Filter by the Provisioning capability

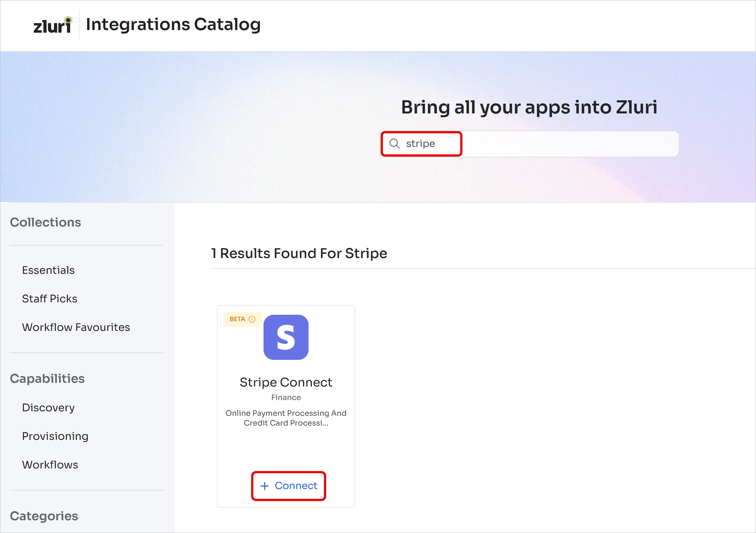(x=55, y=436)
